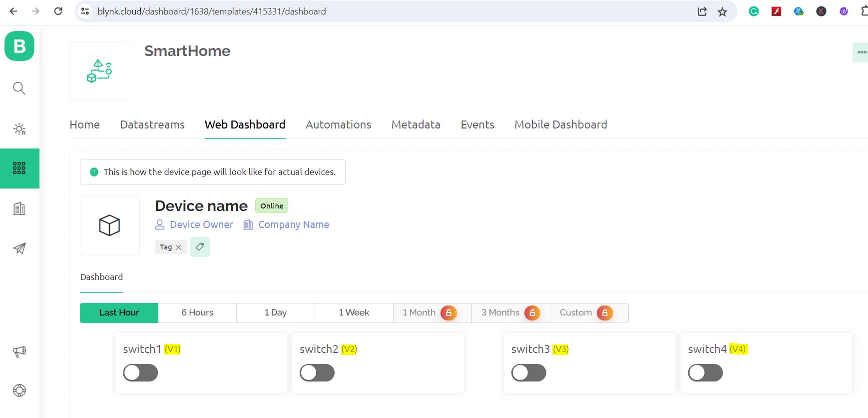The image size is (868, 418).
Task: Bookmark this page with the star icon
Action: pos(722,11)
